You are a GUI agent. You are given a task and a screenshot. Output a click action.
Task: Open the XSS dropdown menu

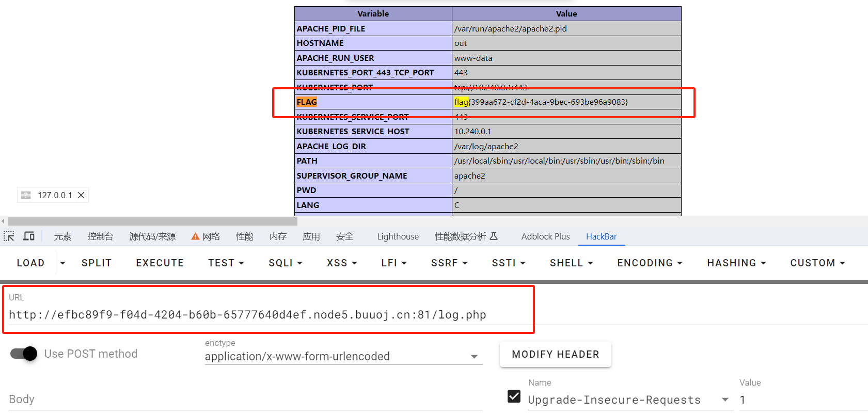342,263
